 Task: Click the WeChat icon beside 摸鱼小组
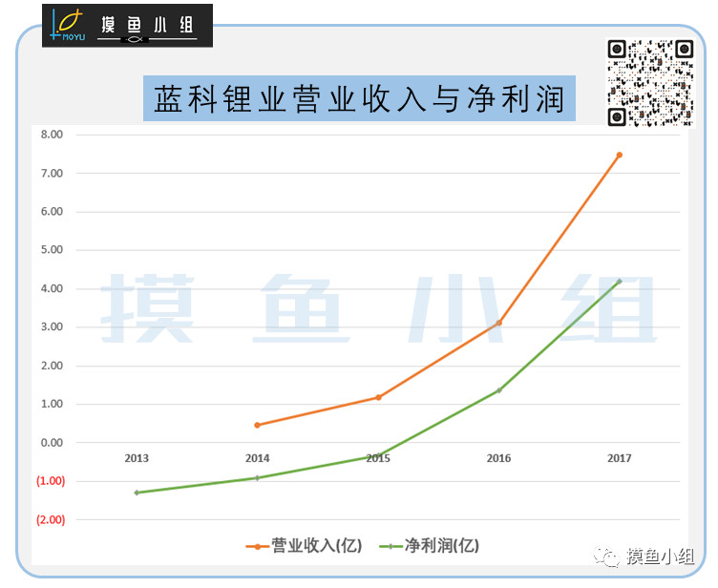(x=606, y=556)
